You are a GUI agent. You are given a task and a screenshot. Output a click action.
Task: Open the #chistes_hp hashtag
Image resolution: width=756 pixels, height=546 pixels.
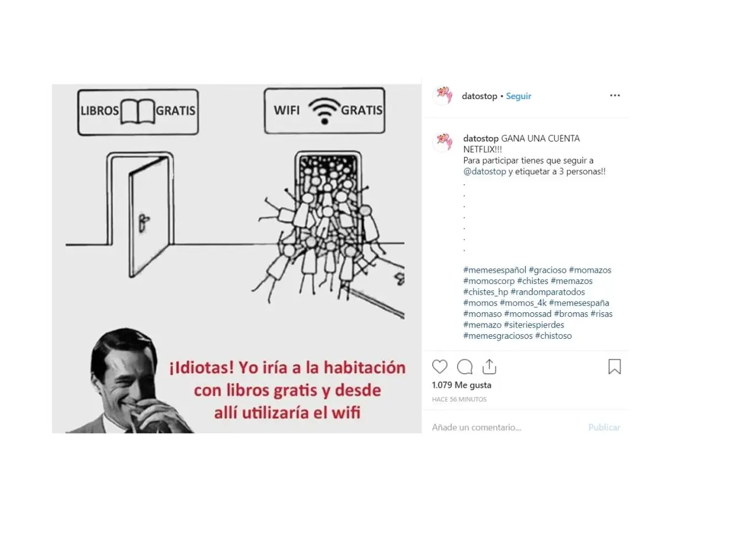[x=485, y=292]
